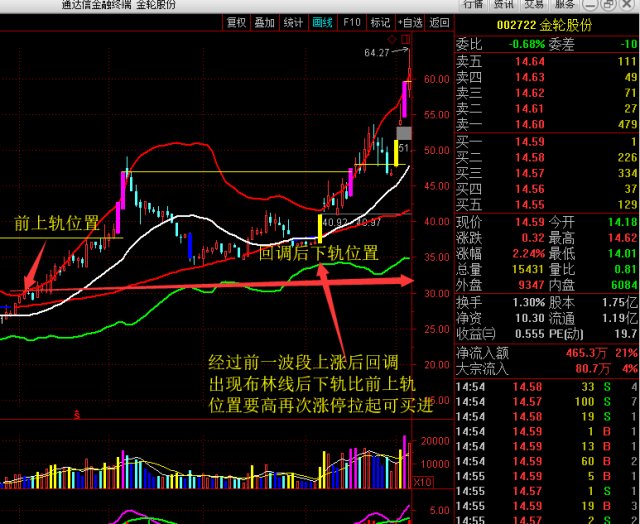640x524 pixels.
Task: Click the gray box on the price axis
Action: (404, 132)
